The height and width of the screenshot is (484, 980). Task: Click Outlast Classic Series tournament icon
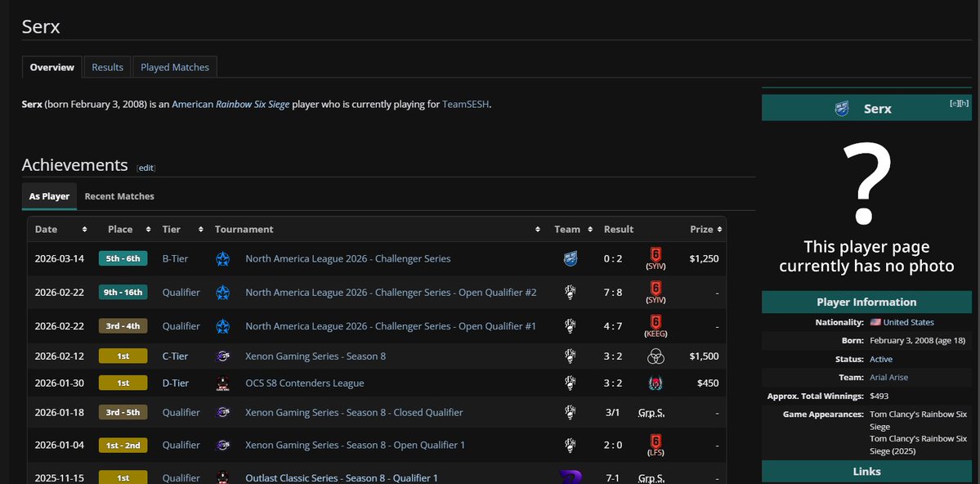tap(222, 477)
